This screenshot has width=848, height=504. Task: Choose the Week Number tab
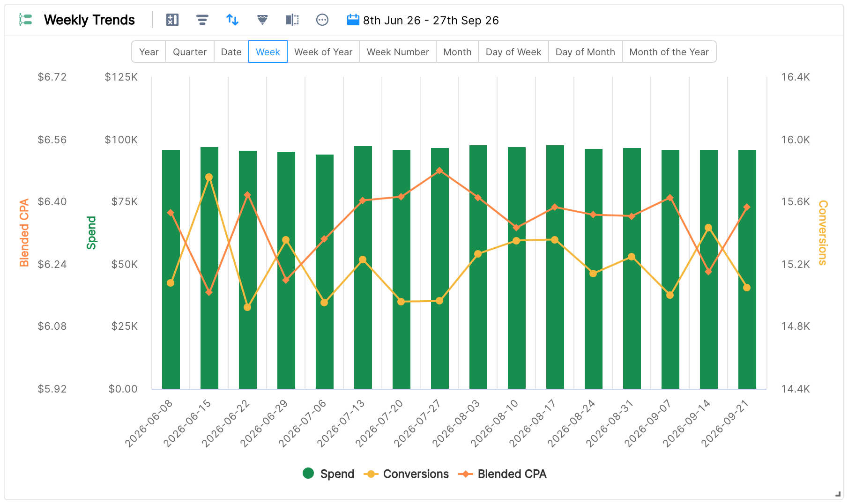[398, 52]
